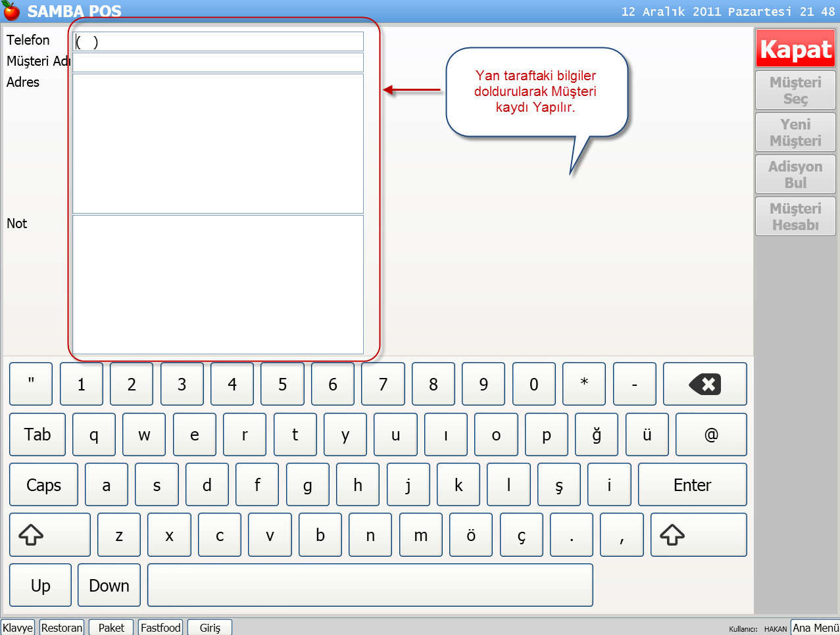
Task: Select the Fastfood tab
Action: pyautogui.click(x=161, y=628)
